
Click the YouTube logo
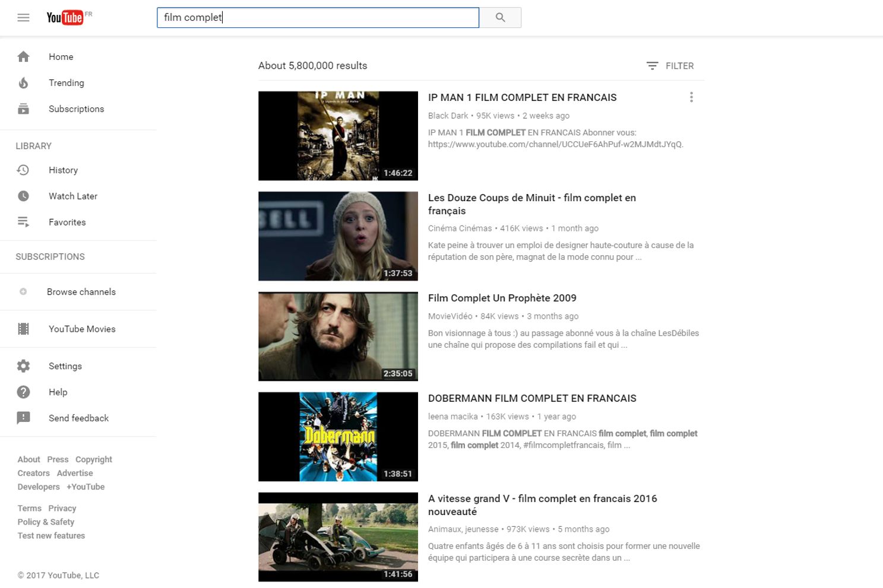point(65,18)
